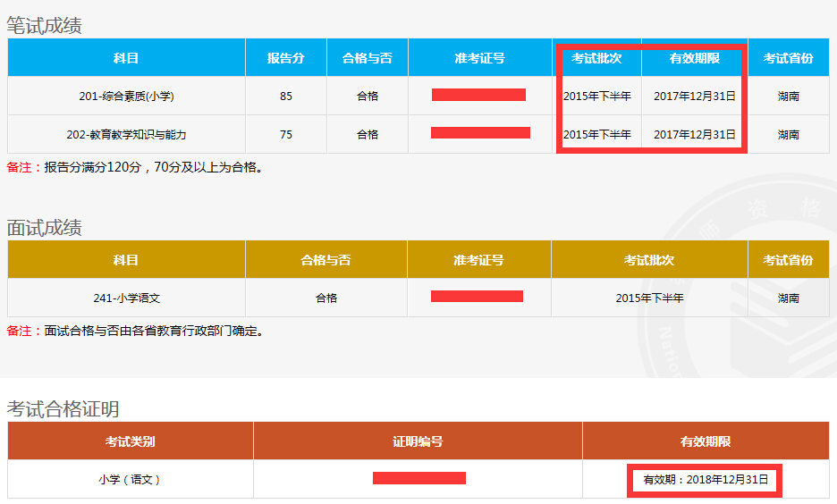Click the 202-教育教学知识与能力 subject cell
This screenshot has height=504, width=837.
(126, 135)
